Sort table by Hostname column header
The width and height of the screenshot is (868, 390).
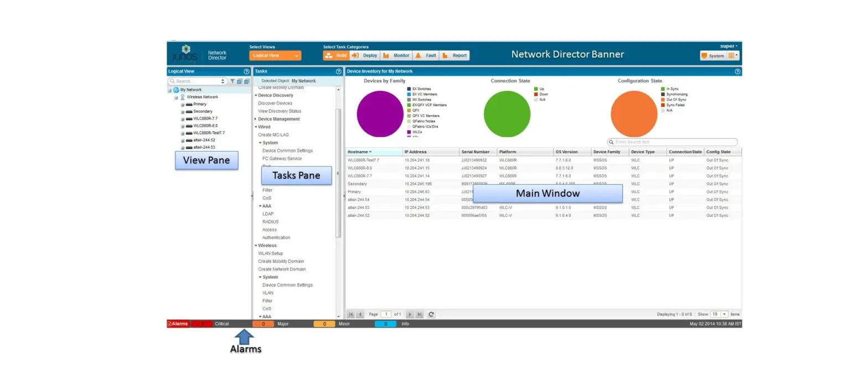[x=374, y=152]
